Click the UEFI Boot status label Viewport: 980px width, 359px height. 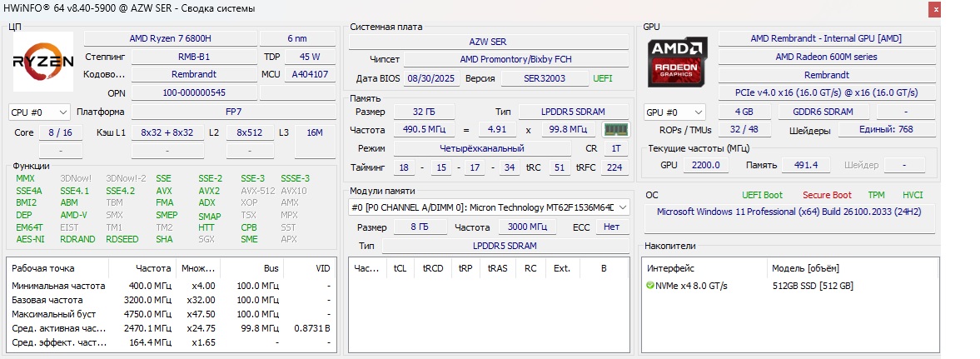762,195
